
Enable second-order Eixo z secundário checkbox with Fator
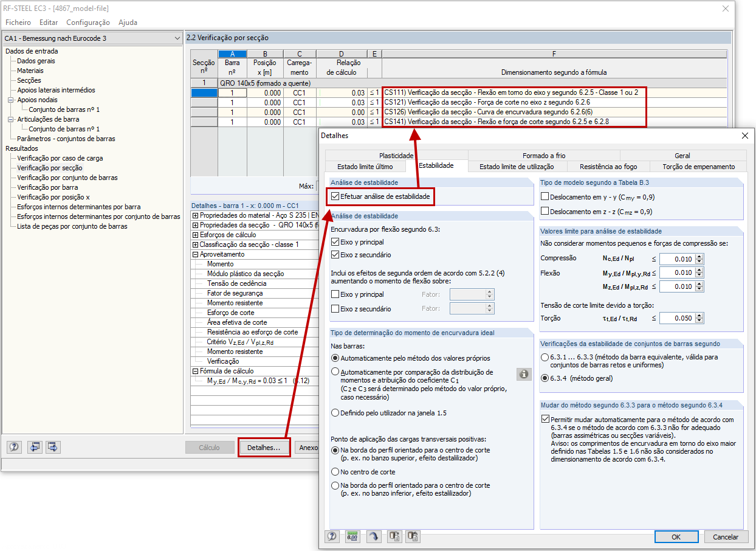coord(335,309)
